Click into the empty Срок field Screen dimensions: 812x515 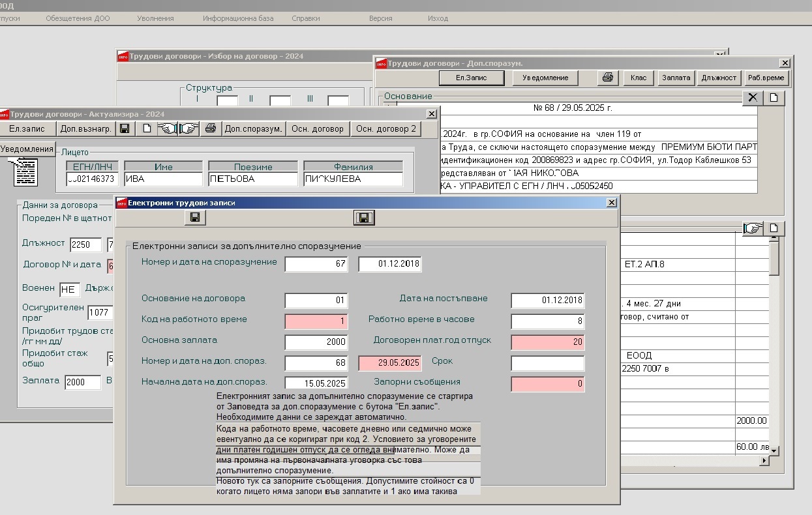[x=548, y=363]
